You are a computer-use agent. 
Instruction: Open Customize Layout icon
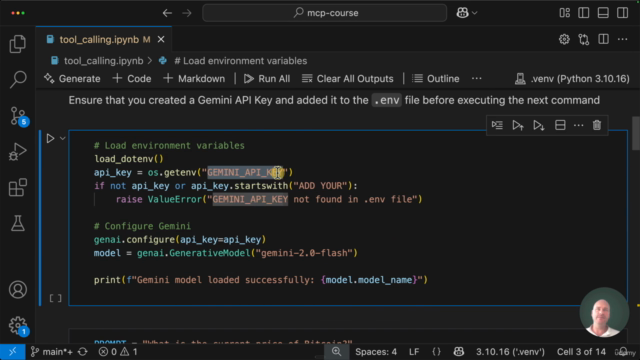[564, 13]
